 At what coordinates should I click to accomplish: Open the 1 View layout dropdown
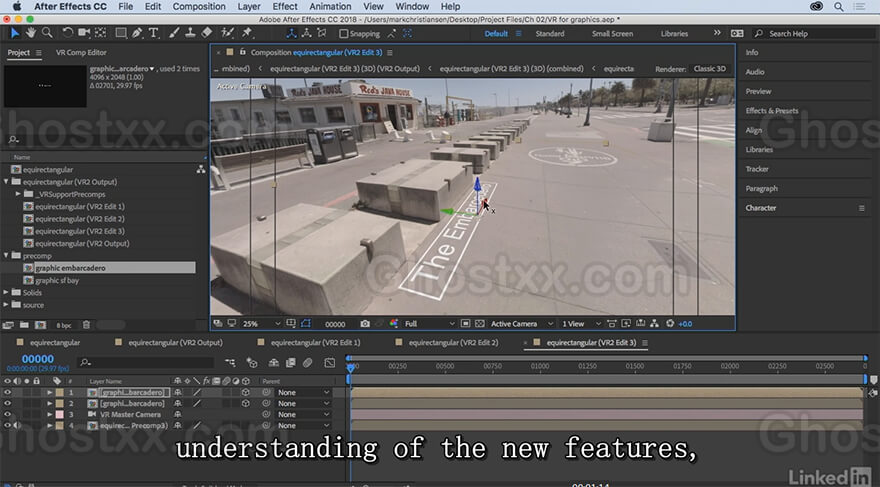(581, 324)
